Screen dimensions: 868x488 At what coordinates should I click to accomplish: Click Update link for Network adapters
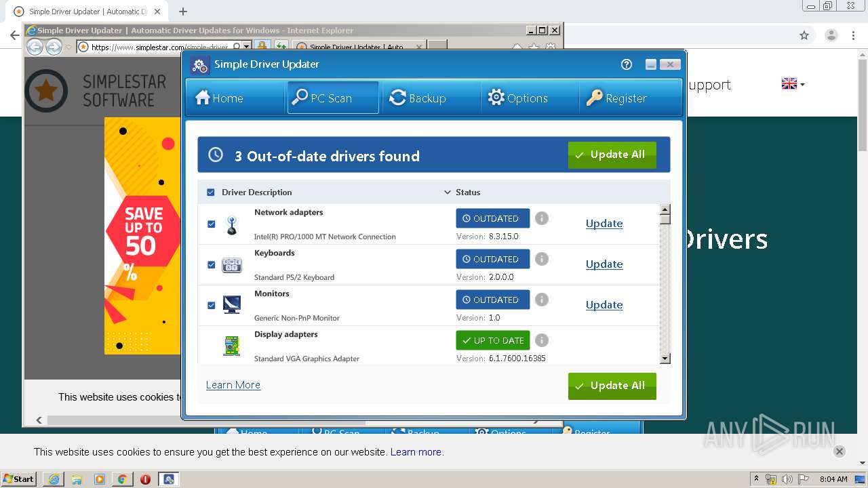[x=604, y=224]
